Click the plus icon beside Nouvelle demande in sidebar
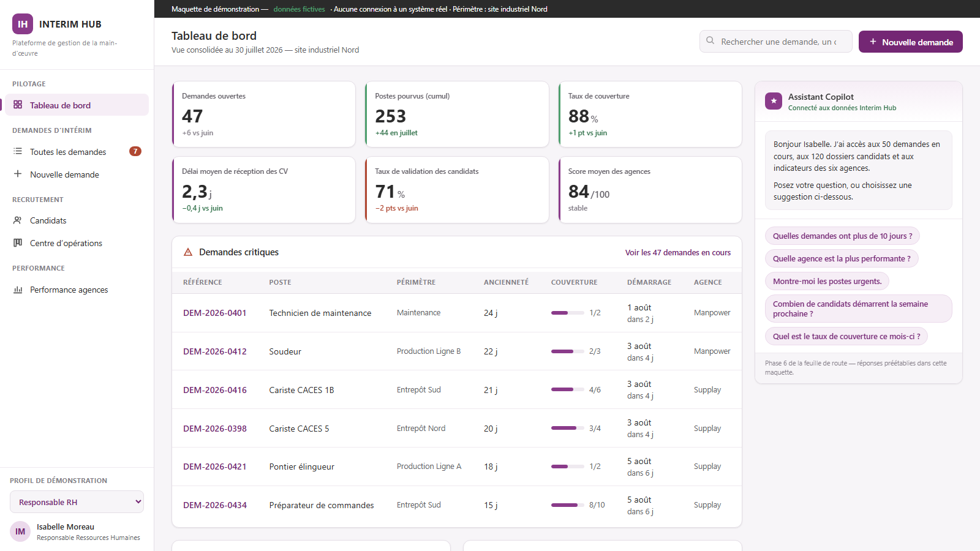Screen dimensions: 980x551 coord(18,174)
